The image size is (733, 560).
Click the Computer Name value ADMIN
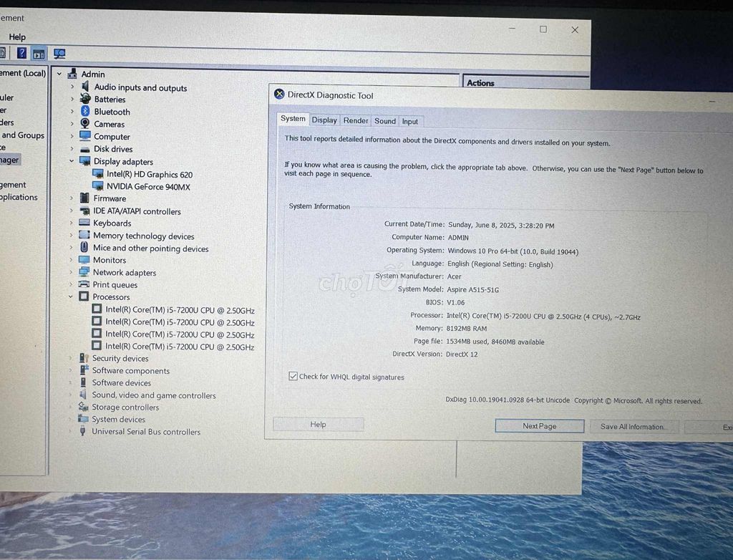click(x=458, y=238)
